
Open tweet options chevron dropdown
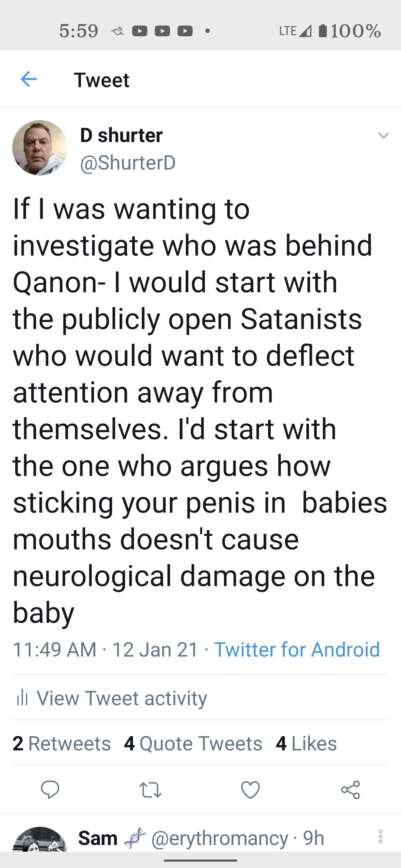tap(383, 135)
